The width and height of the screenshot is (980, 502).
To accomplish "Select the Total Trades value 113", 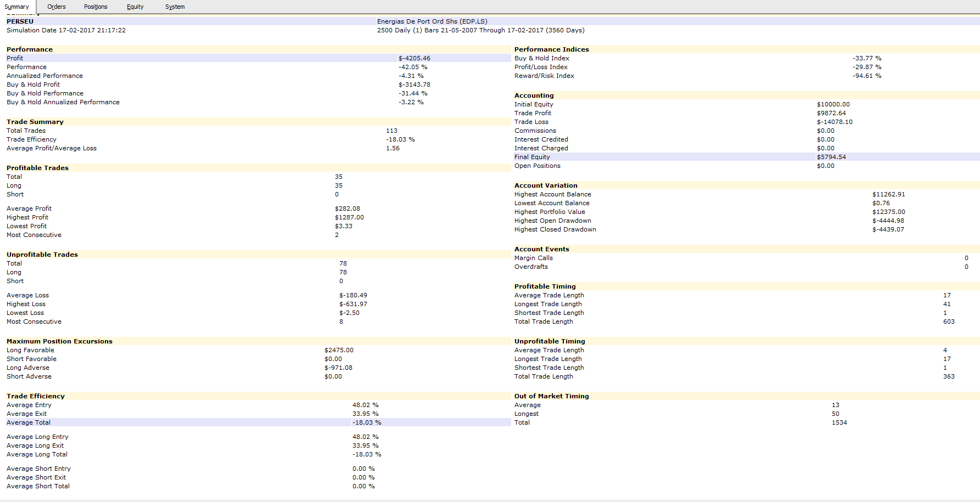I will [391, 131].
